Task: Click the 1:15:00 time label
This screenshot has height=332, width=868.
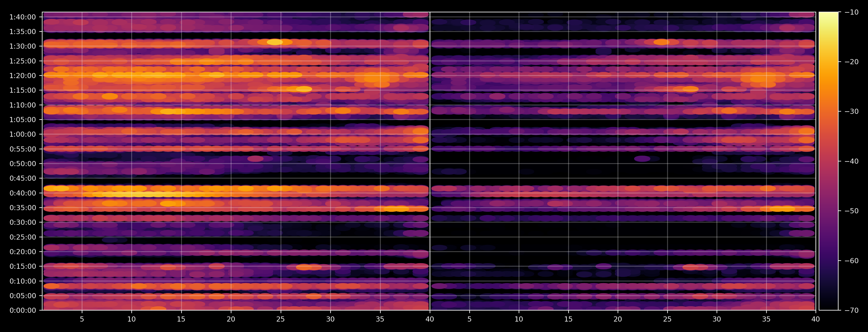Action: click(23, 90)
